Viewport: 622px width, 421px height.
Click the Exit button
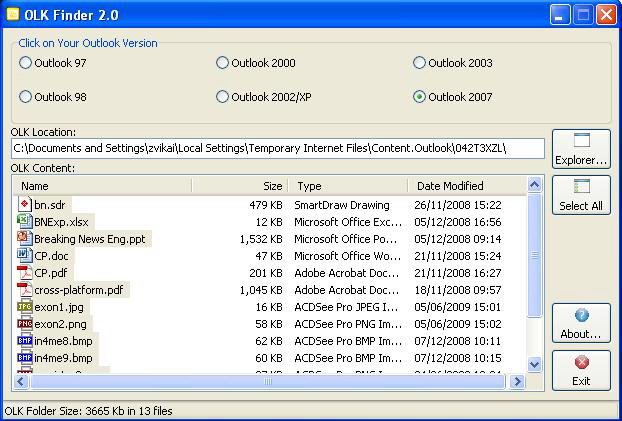tap(581, 370)
